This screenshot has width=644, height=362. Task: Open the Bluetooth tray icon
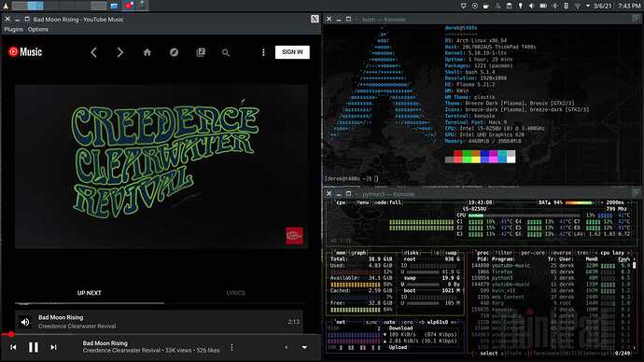[x=554, y=6]
